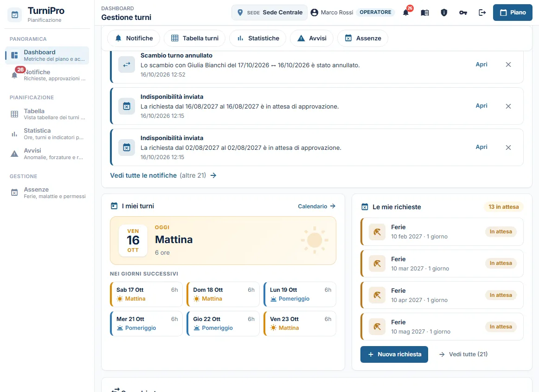Click the umbrella icon of 10 mar 2027 Ferie
The width and height of the screenshot is (539, 392).
pyautogui.click(x=377, y=264)
